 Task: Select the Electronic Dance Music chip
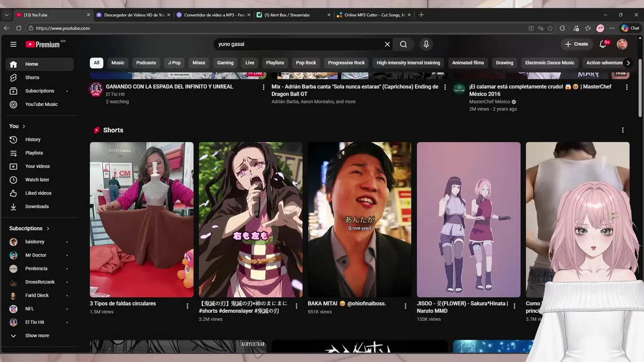[x=549, y=63]
